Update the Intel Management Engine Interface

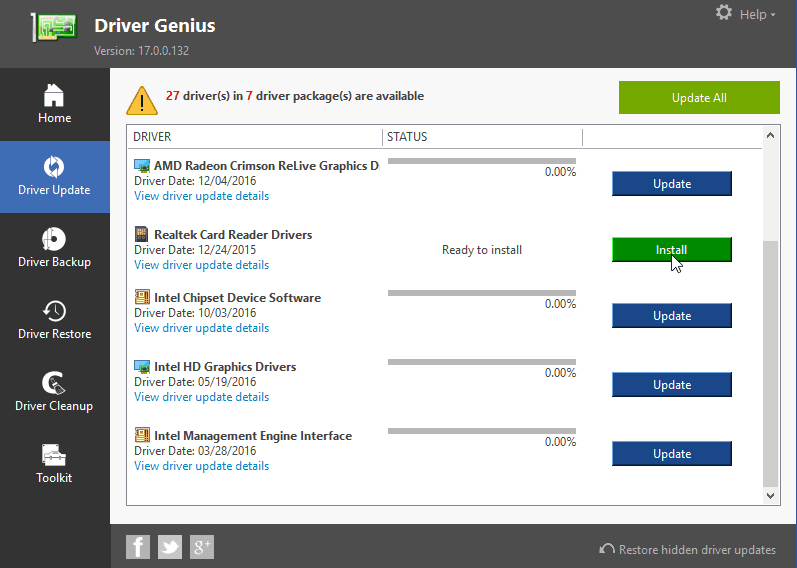(x=671, y=454)
